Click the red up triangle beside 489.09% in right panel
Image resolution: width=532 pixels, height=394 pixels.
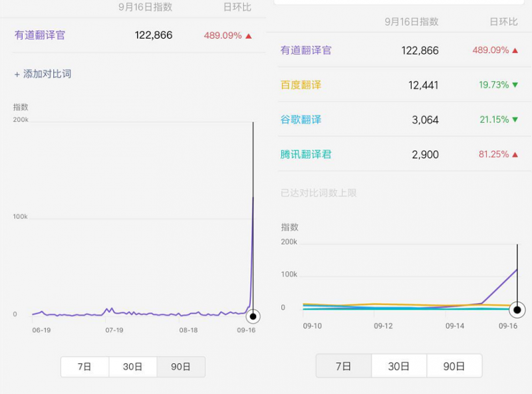click(515, 50)
